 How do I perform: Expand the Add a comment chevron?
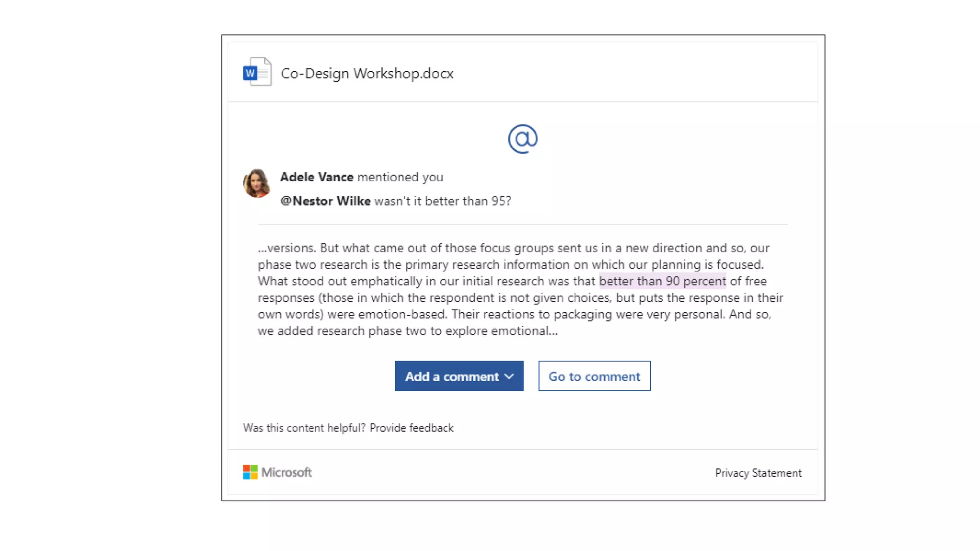click(509, 376)
